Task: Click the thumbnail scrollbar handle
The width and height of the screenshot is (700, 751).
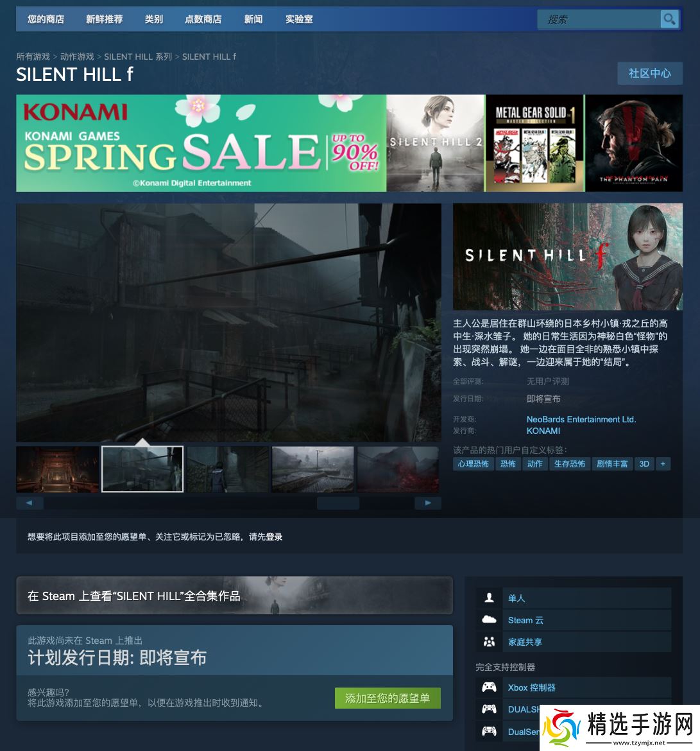Action: click(x=338, y=503)
